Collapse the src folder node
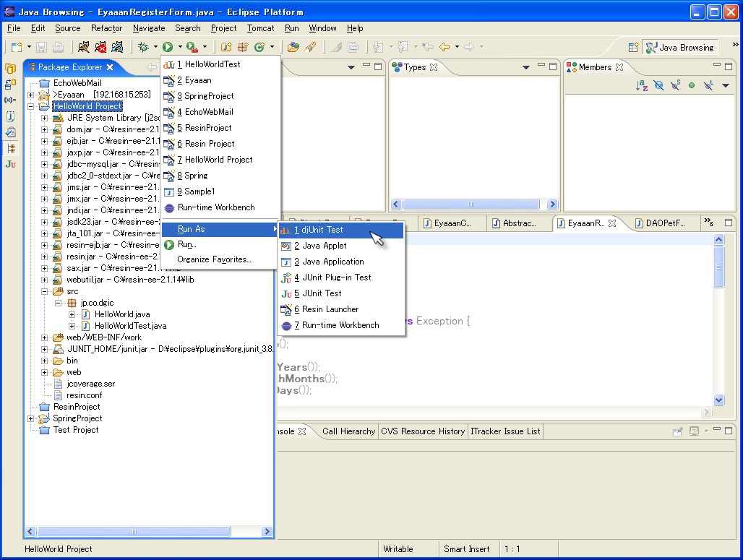Viewport: 743px width, 560px height. (x=44, y=291)
